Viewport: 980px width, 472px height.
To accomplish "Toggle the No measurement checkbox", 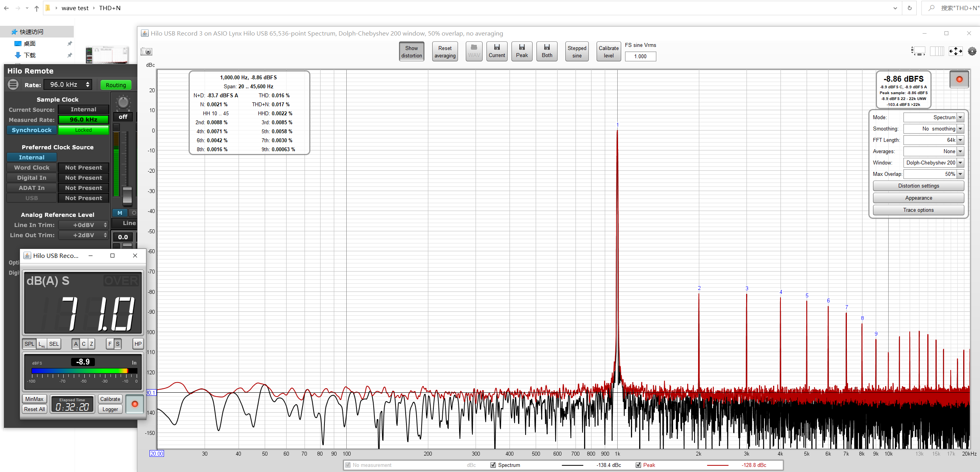I will [348, 465].
